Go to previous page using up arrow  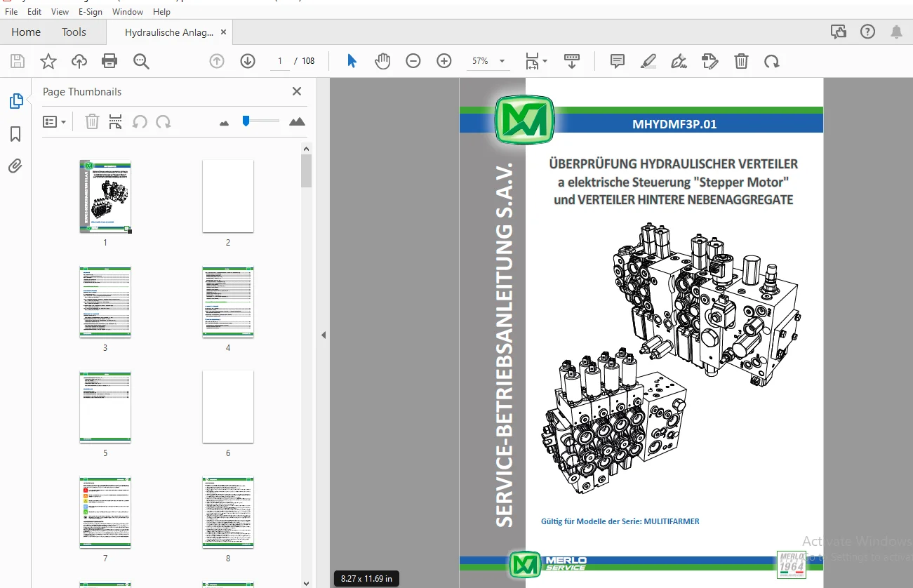coord(217,61)
